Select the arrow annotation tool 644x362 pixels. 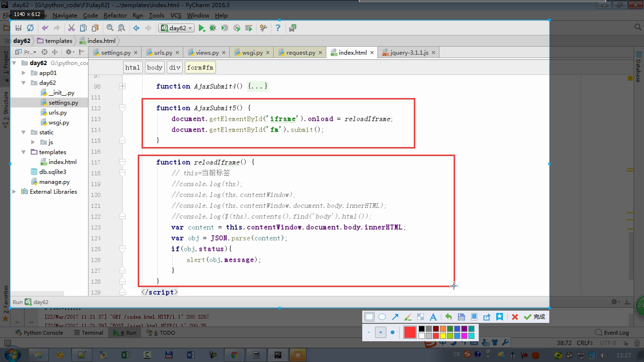(395, 317)
